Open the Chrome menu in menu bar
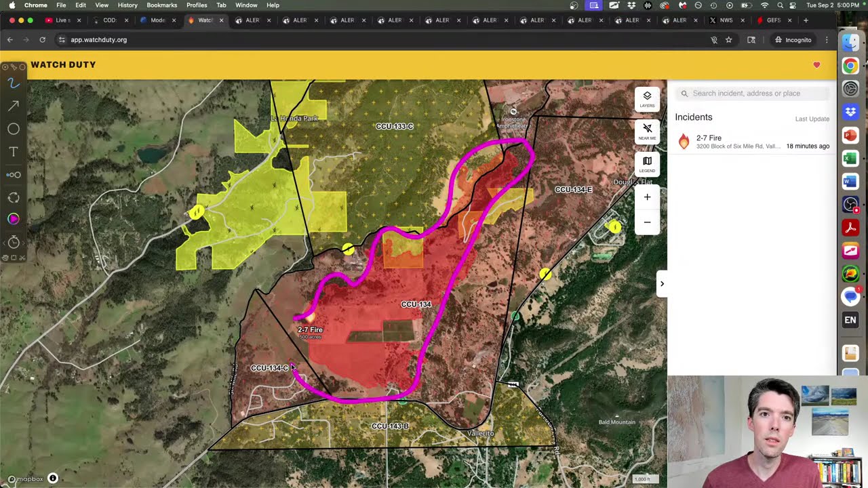 coord(36,5)
